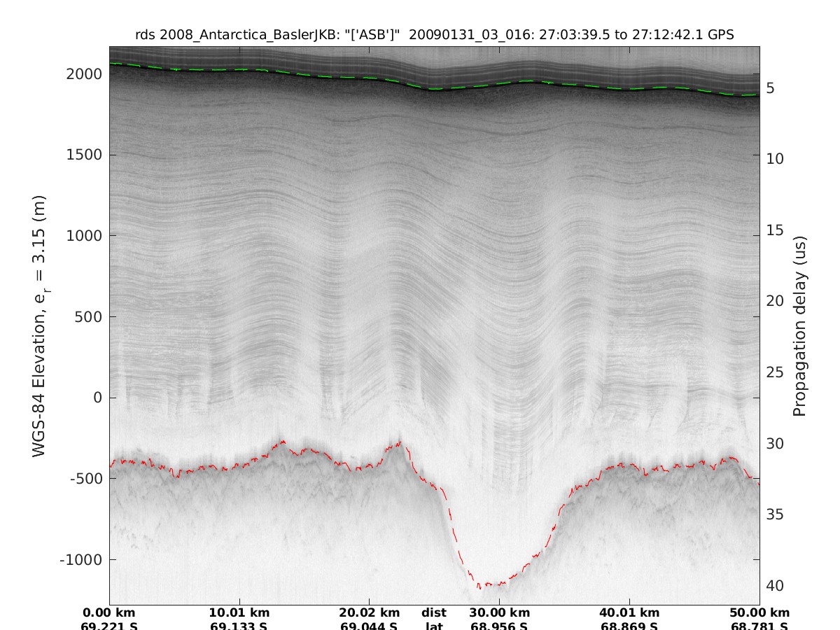Click the bottom of the red bed trough
Image resolution: width=840 pixels, height=630 pixels.
[x=489, y=584]
